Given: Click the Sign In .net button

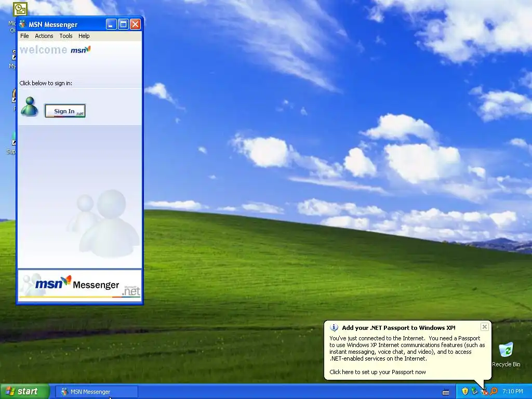Looking at the screenshot, I should tap(65, 111).
